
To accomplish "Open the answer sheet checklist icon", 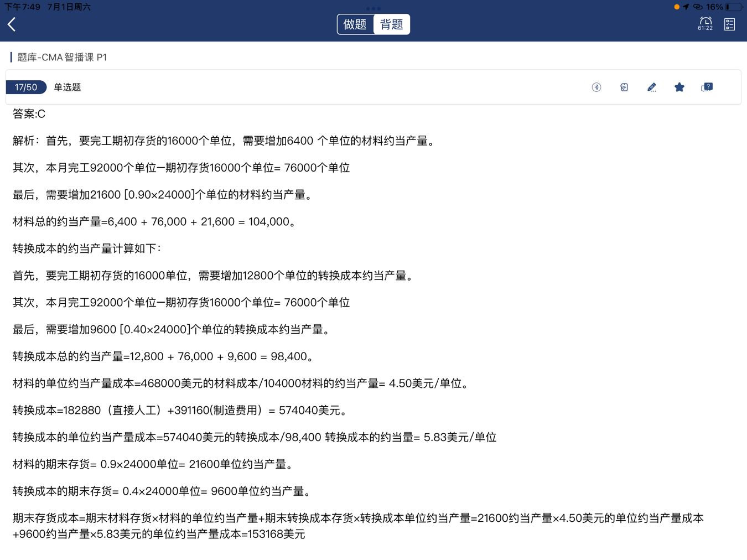I will pos(729,24).
